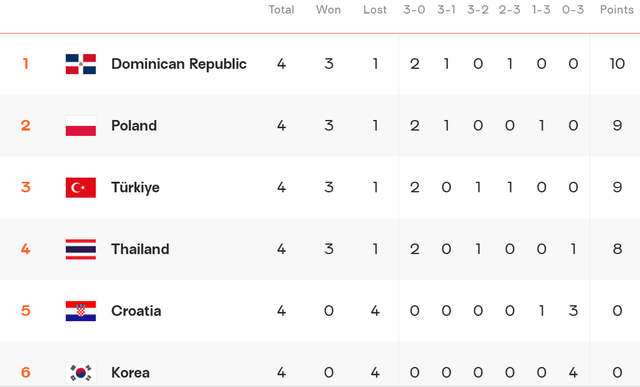The height and width of the screenshot is (387, 640).
Task: Click the rank number 4 for Thailand
Action: click(25, 249)
